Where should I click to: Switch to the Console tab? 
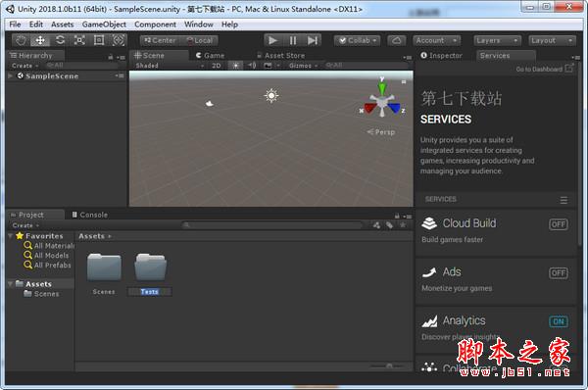point(90,215)
